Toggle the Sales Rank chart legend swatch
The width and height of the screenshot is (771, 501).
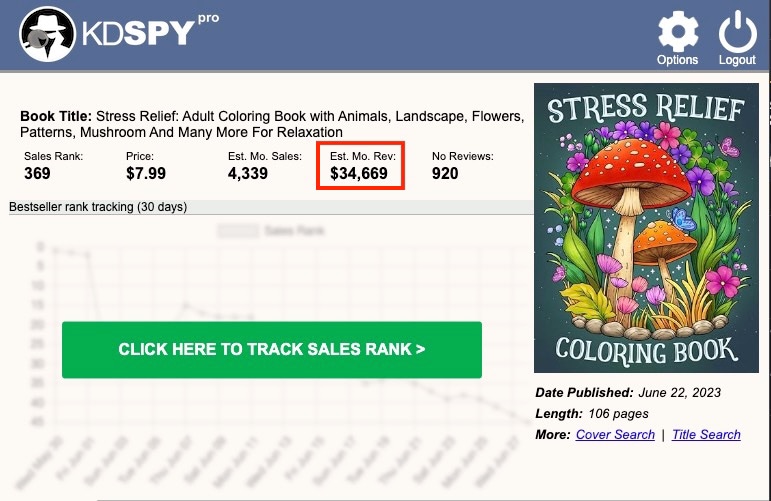(238, 230)
